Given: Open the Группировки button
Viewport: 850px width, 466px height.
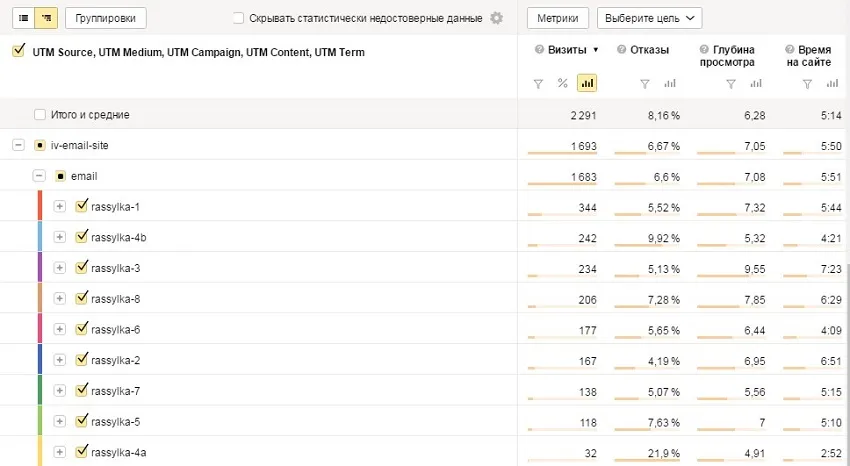Looking at the screenshot, I should click(x=106, y=18).
